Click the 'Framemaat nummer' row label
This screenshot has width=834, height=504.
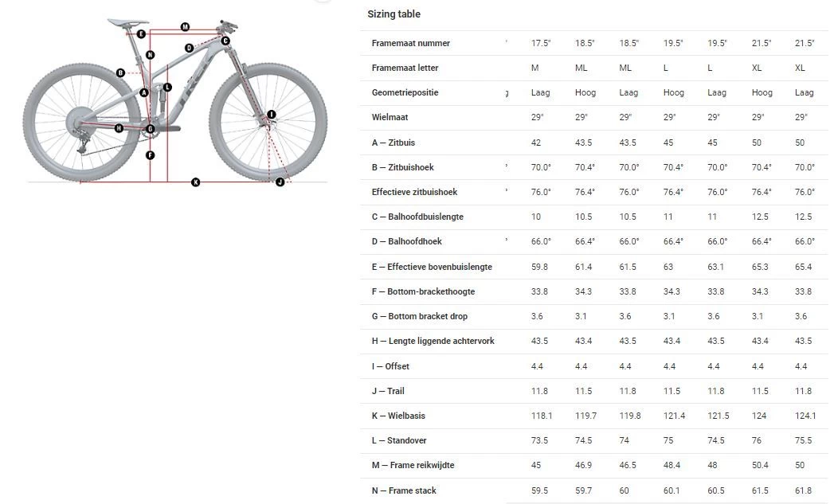(410, 43)
